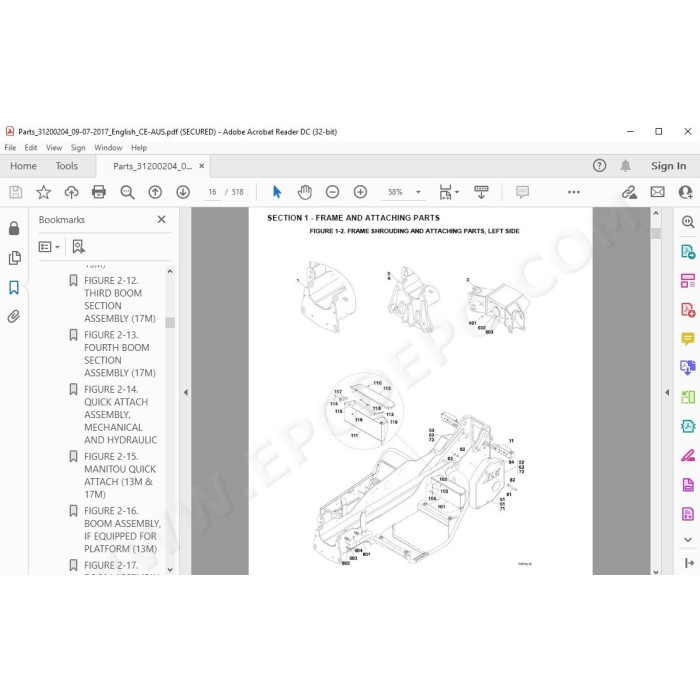Close the Bookmarks panel

(162, 219)
